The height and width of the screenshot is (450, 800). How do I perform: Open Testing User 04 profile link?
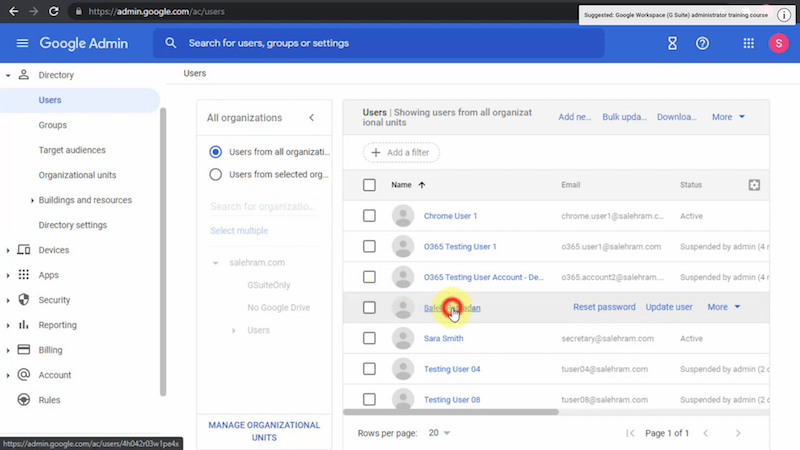(x=452, y=369)
